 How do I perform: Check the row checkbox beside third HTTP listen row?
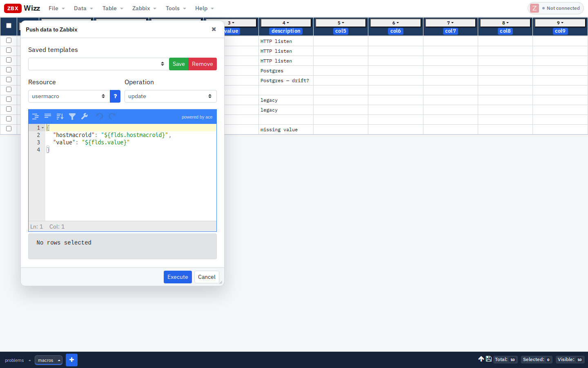click(x=9, y=60)
